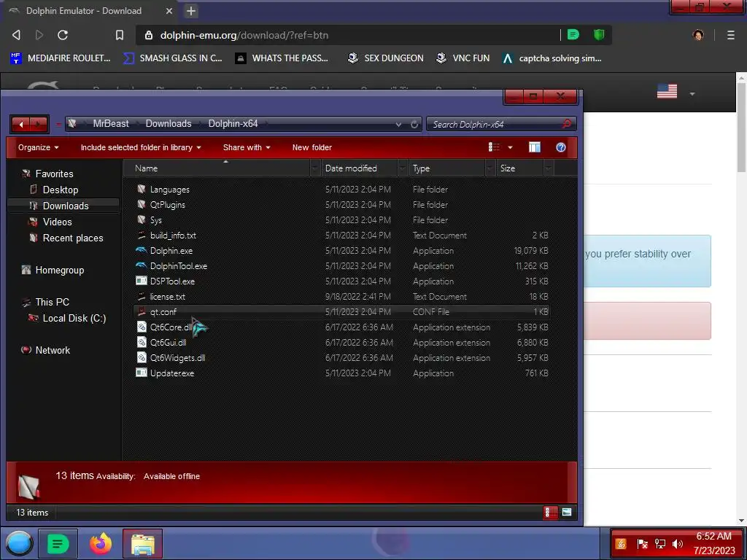The image size is (747, 560).
Task: Open Include selected folder in library menu
Action: [x=141, y=147]
